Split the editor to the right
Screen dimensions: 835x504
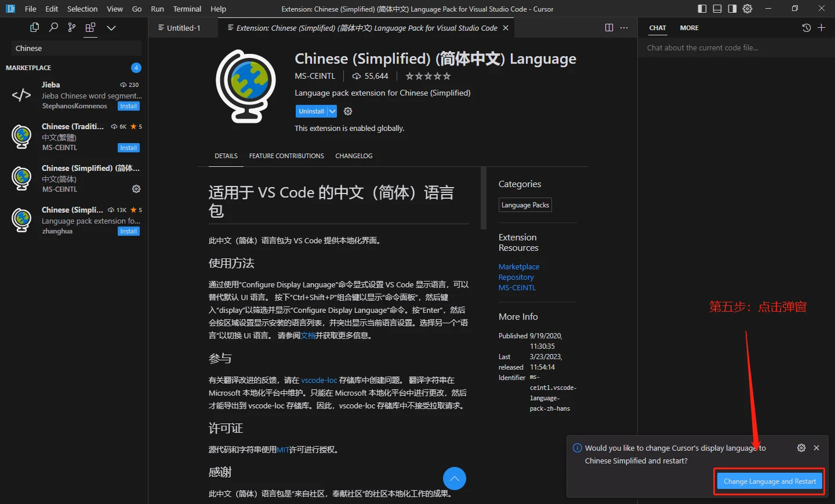click(609, 28)
